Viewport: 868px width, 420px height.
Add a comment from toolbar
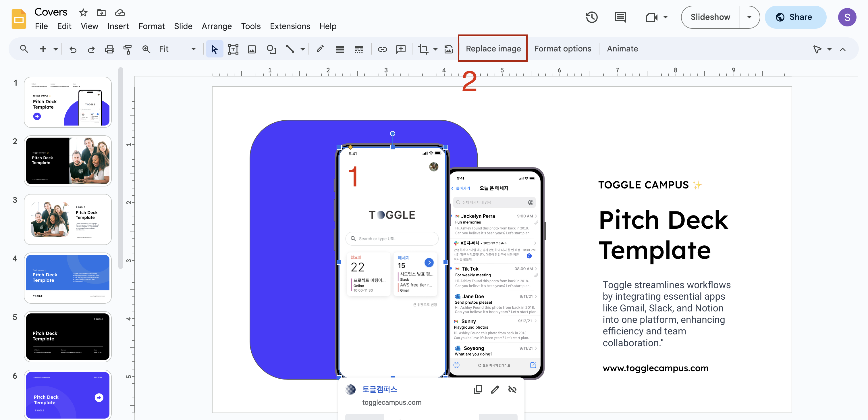click(401, 49)
